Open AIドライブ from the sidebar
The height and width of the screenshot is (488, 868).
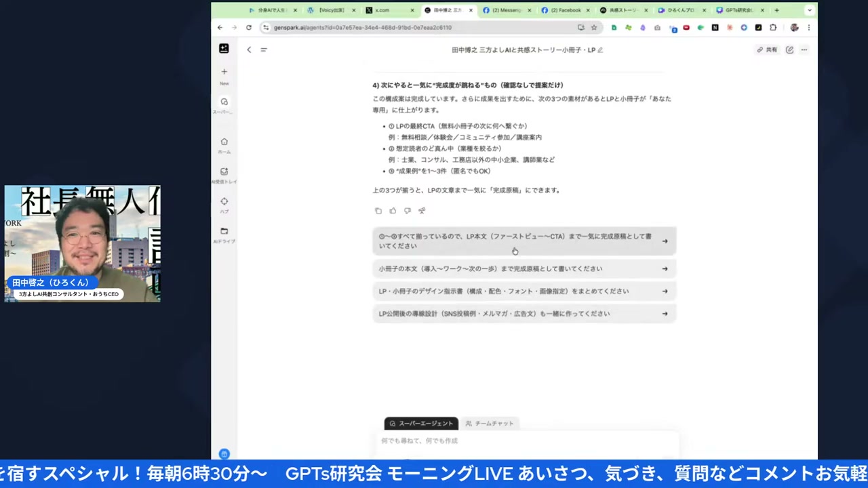(x=224, y=231)
